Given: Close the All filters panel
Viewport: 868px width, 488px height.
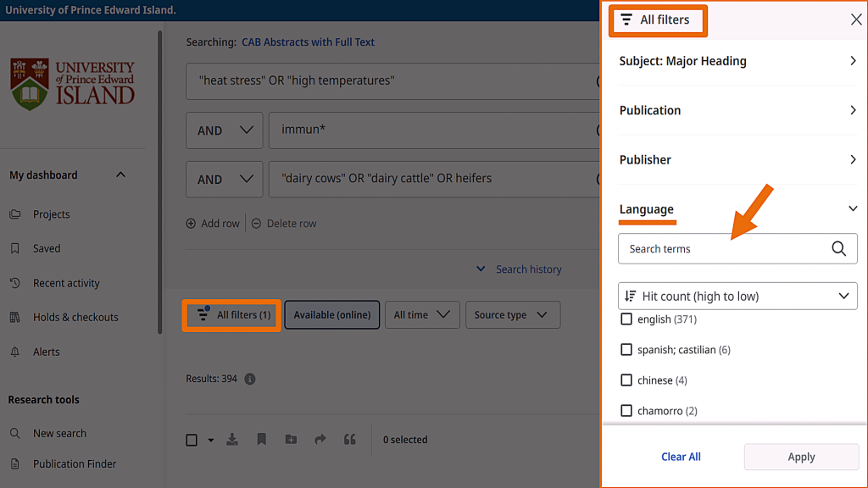Looking at the screenshot, I should (856, 19).
